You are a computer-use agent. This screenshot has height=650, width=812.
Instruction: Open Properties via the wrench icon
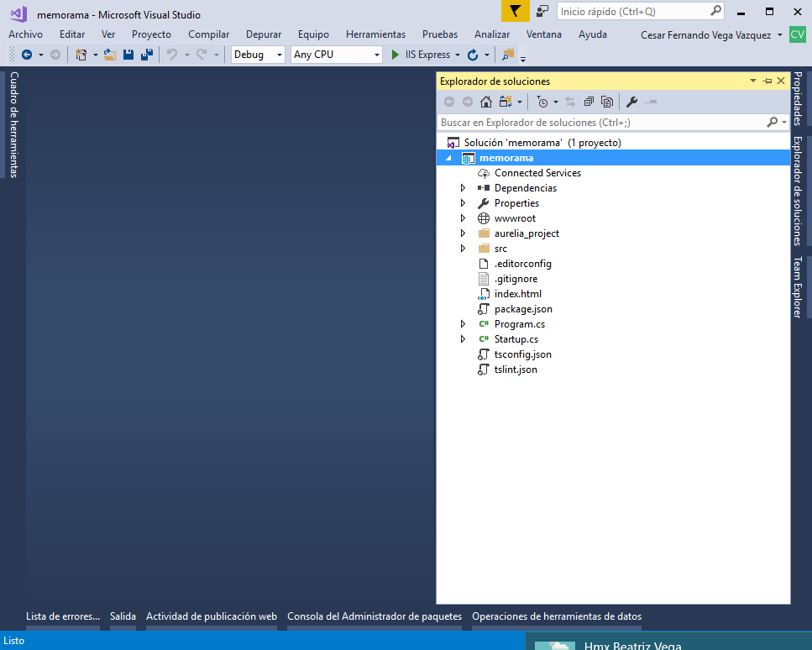click(x=631, y=102)
